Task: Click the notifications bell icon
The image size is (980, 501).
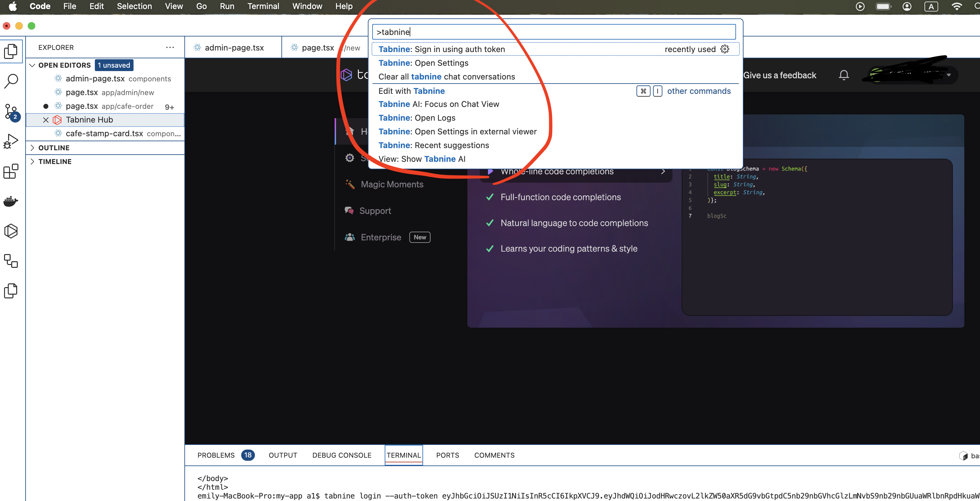Action: coord(843,75)
